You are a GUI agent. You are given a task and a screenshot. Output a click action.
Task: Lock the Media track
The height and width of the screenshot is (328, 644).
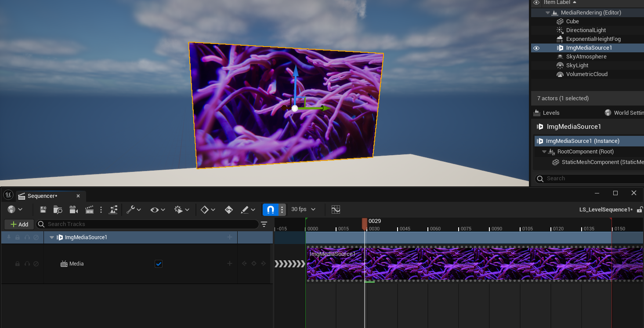tap(18, 264)
